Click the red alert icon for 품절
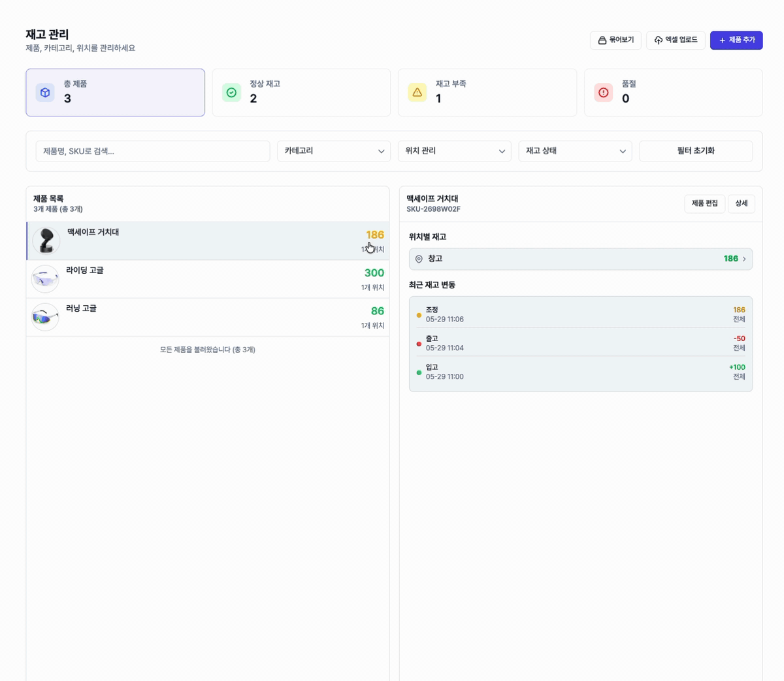Screen dimensions: 784x681 coord(603,93)
